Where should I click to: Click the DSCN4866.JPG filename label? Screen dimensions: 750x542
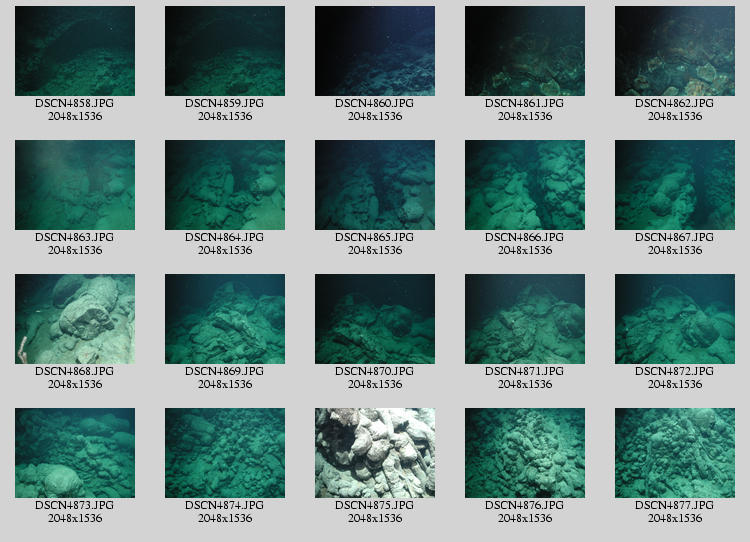[525, 237]
